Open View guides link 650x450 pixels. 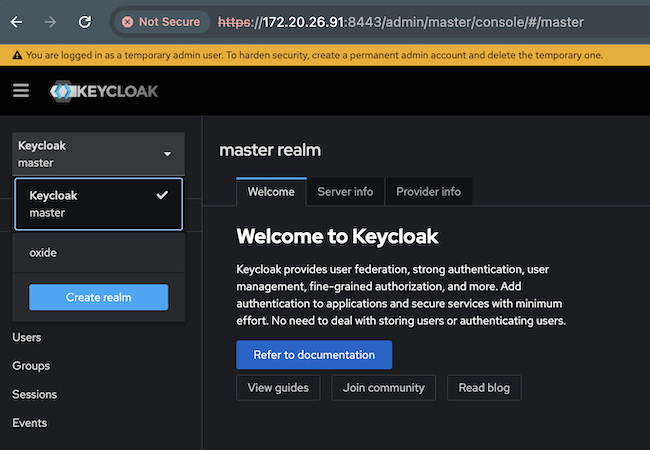click(278, 388)
